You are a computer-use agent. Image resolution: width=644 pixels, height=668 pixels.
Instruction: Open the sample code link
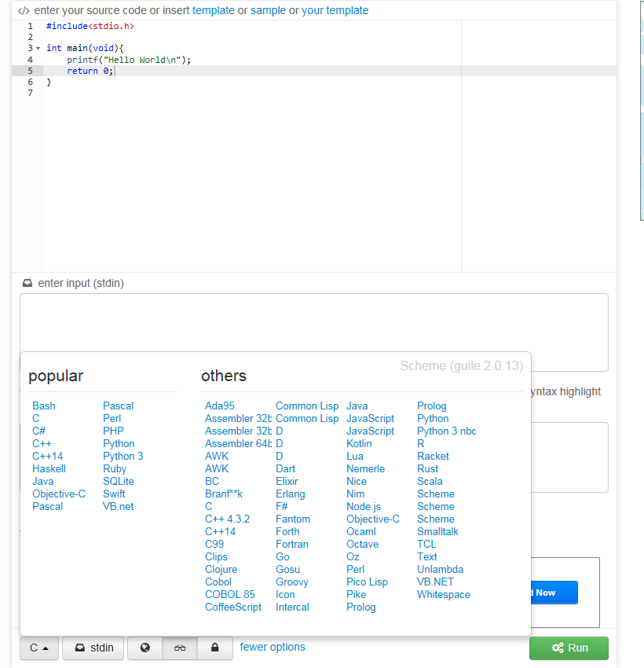coord(268,10)
